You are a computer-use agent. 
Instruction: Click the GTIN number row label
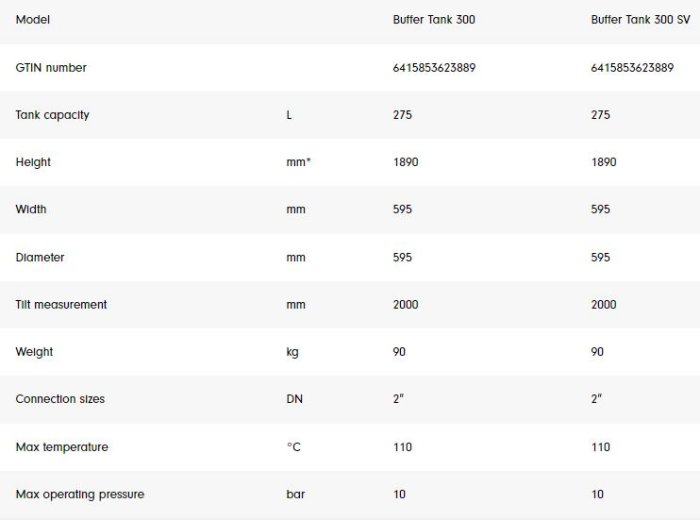pyautogui.click(x=51, y=68)
